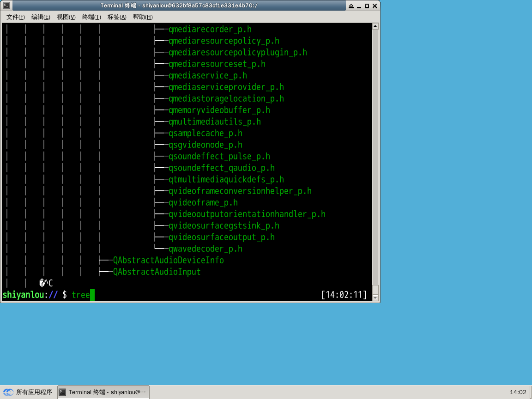The height and width of the screenshot is (414, 532).
Task: Select the QAbstractAudioInput entry in the tree
Action: (156, 272)
